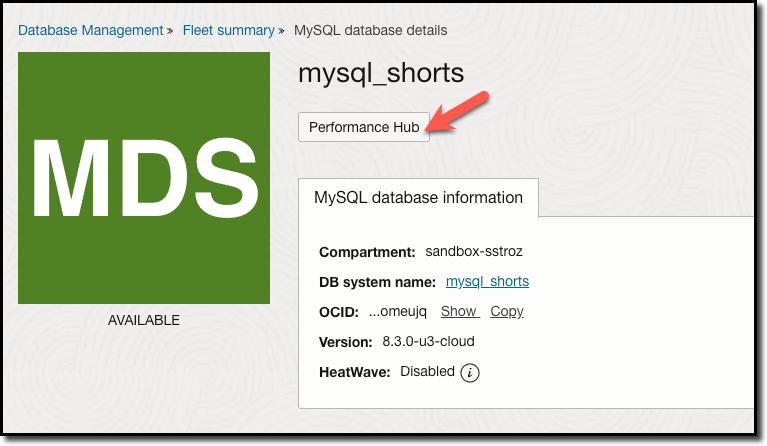
Task: Open Fleet summary breadcrumb link
Action: [x=228, y=30]
